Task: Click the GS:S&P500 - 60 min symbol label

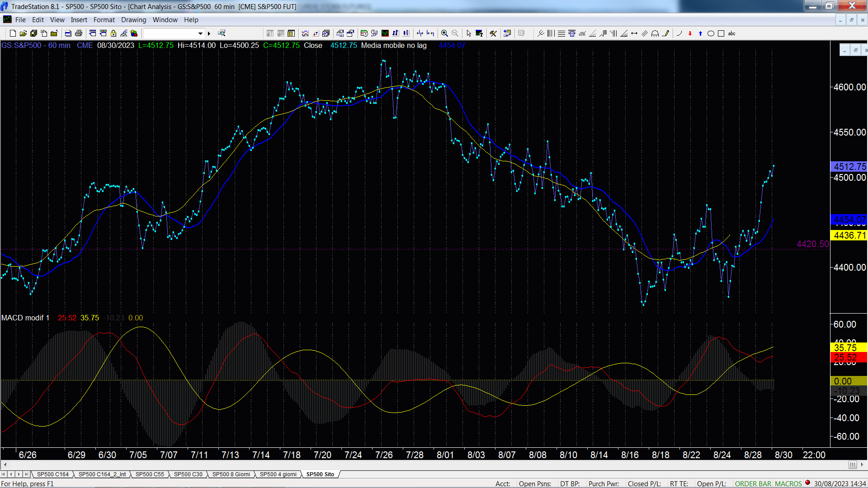Action: pos(36,45)
